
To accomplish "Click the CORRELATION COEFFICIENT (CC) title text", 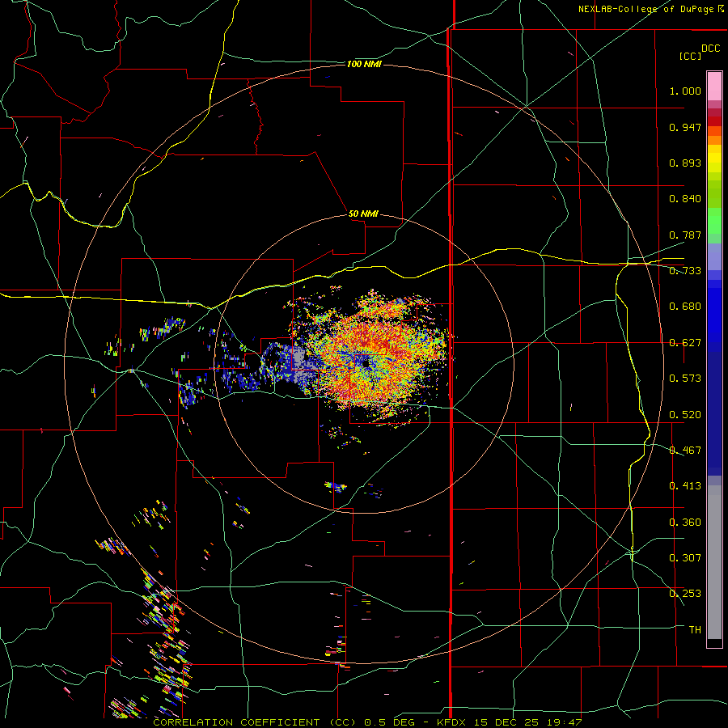I will (255, 722).
